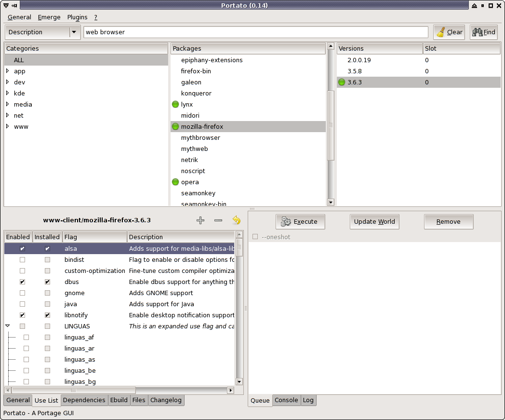Open the Log tab
The width and height of the screenshot is (505, 420).
308,400
